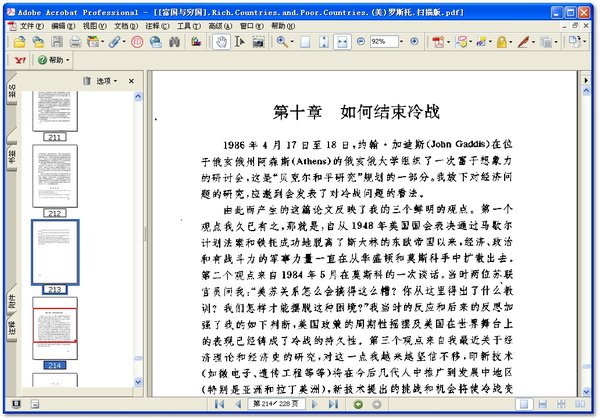Click the Open folder icon
This screenshot has width=600, height=420.
pos(20,42)
